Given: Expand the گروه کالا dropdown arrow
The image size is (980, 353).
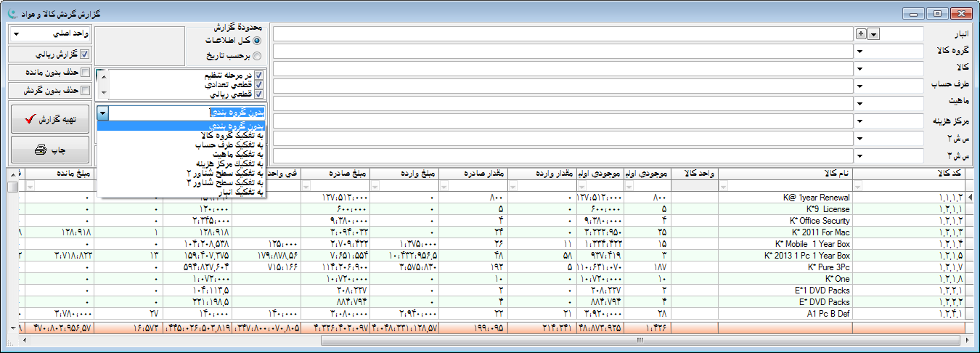Looking at the screenshot, I should tap(859, 52).
